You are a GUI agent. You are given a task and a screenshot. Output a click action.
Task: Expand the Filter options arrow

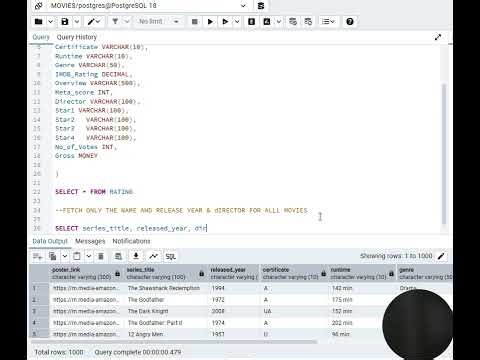(127, 22)
